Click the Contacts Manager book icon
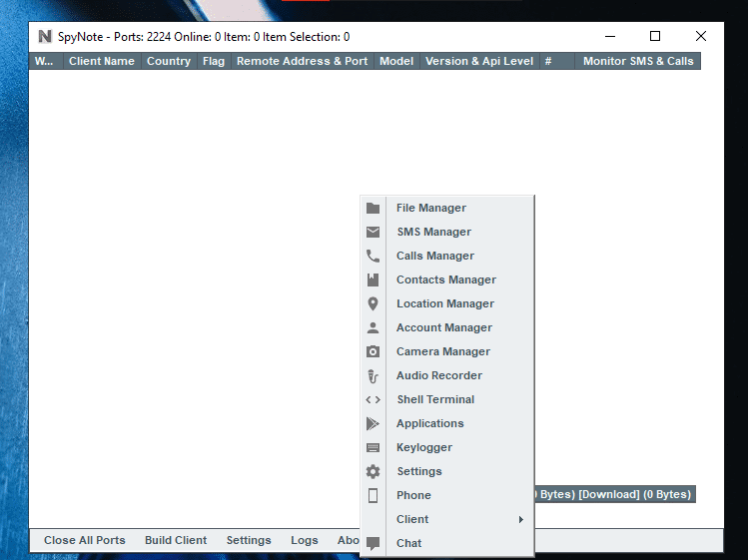This screenshot has width=748, height=560. pos(374,280)
